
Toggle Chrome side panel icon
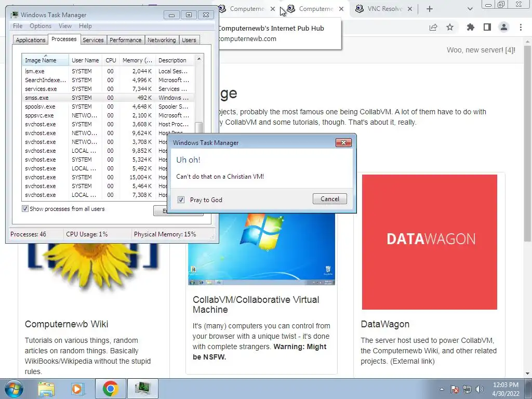pos(487,27)
